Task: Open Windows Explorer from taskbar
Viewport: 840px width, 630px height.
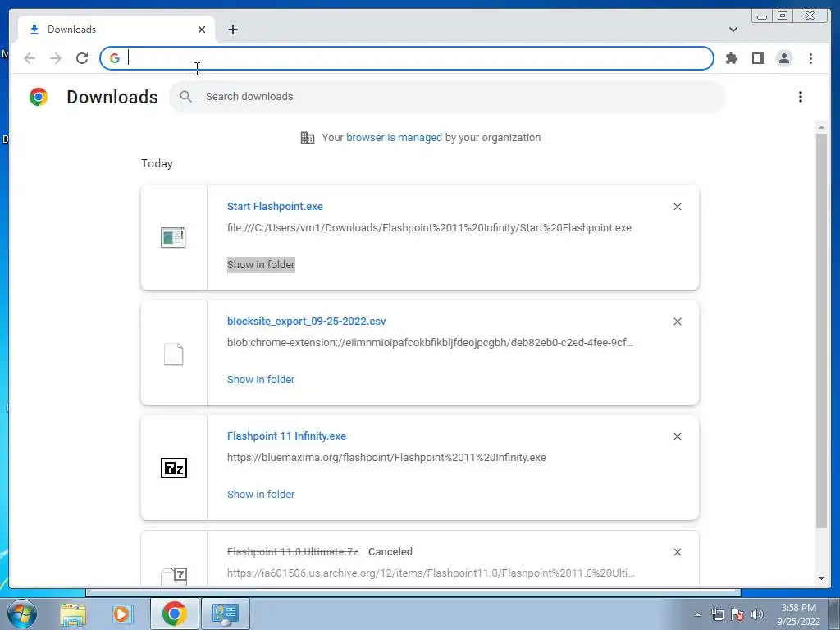Action: pos(73,614)
